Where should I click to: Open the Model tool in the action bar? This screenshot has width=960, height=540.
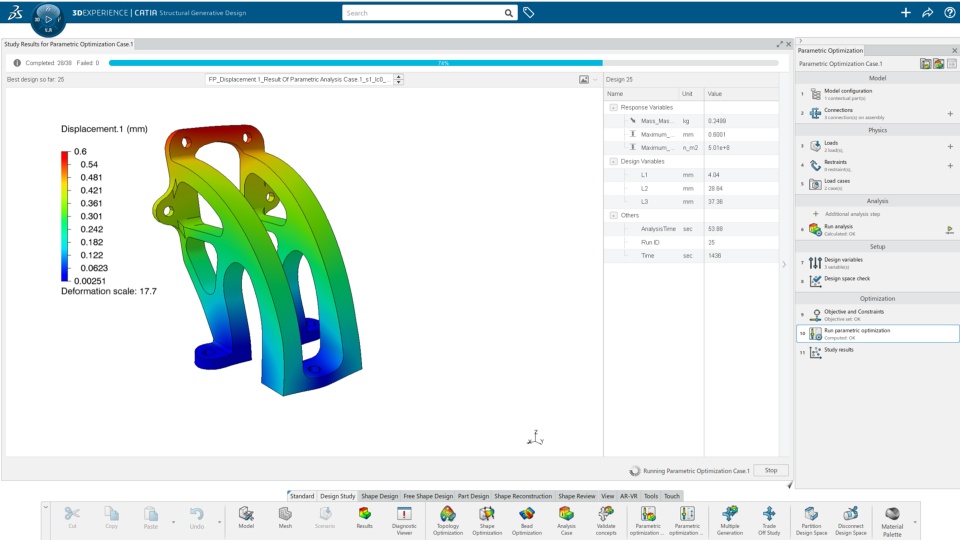coord(246,518)
